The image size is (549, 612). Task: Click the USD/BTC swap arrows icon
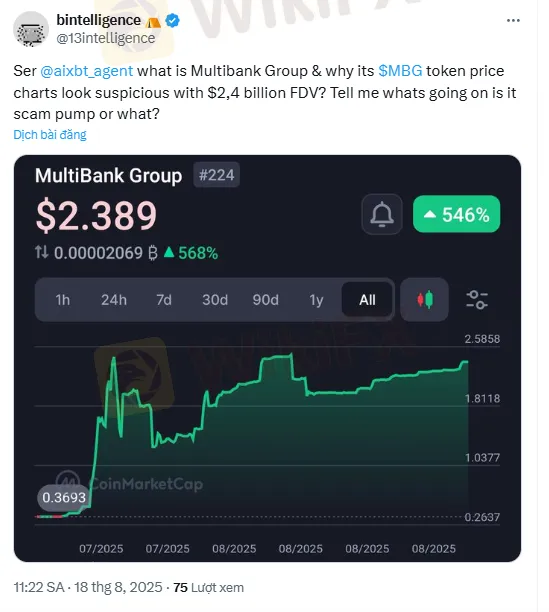click(x=41, y=252)
